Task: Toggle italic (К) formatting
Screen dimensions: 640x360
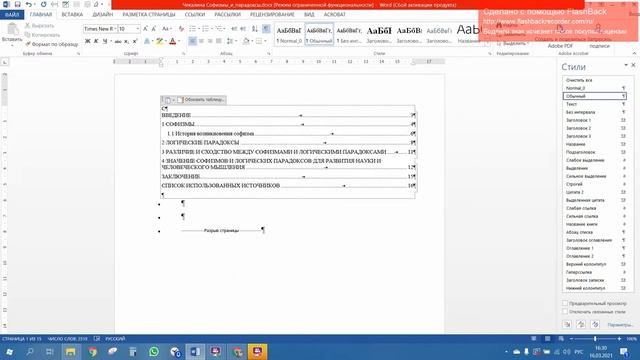Action: click(96, 41)
